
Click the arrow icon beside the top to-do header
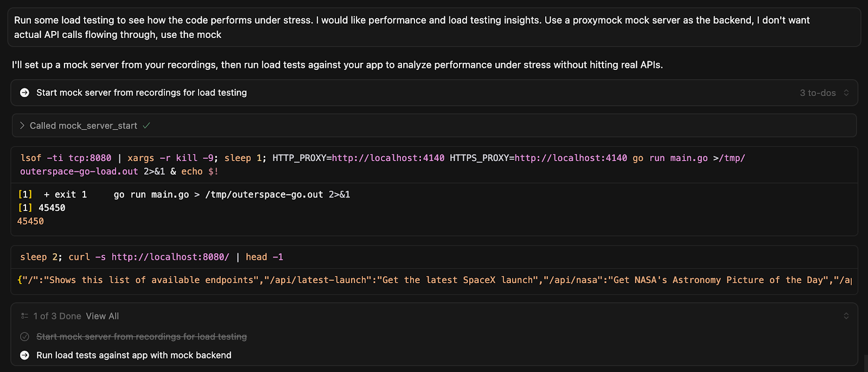click(24, 93)
